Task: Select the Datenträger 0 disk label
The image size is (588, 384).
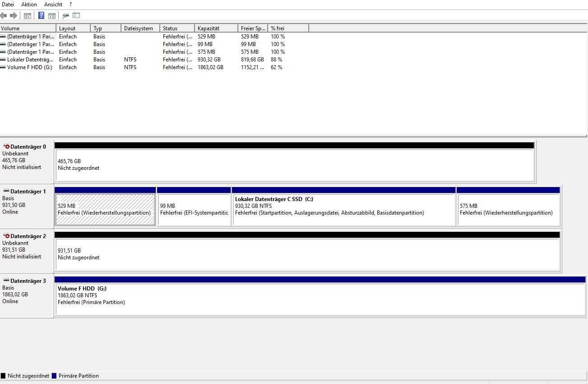Action: pos(28,147)
